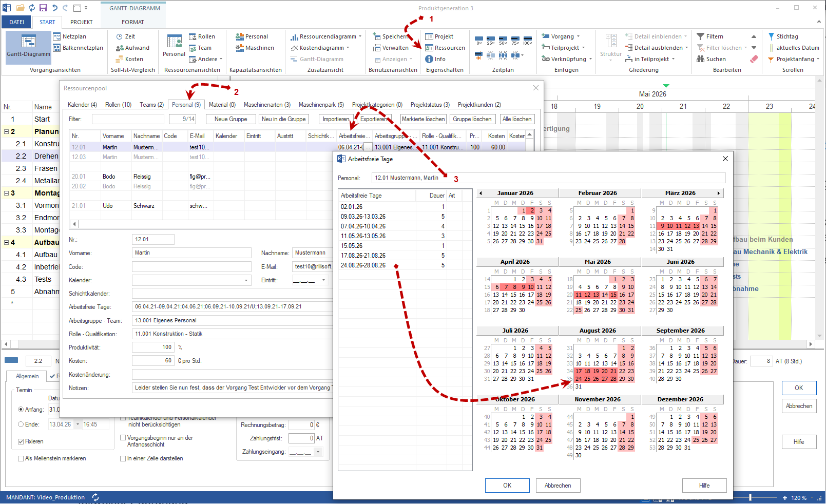The height and width of the screenshot is (504, 826).
Task: Click the Neue Gruppe button
Action: [230, 119]
